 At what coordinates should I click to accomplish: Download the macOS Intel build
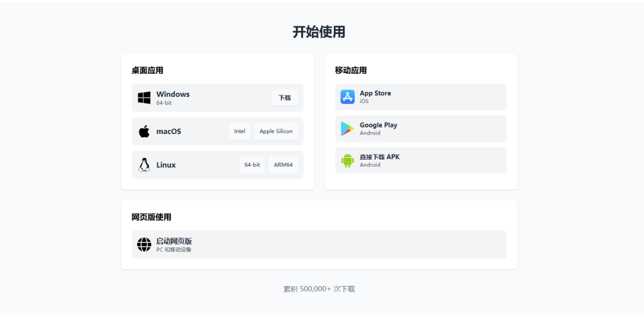point(240,132)
